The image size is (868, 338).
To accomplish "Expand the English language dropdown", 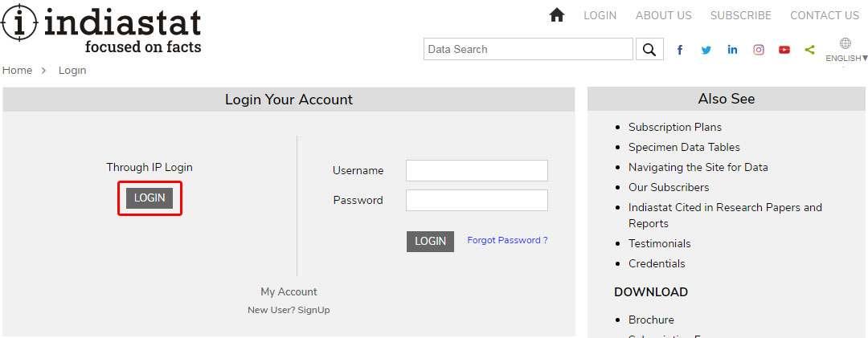I will coord(845,51).
